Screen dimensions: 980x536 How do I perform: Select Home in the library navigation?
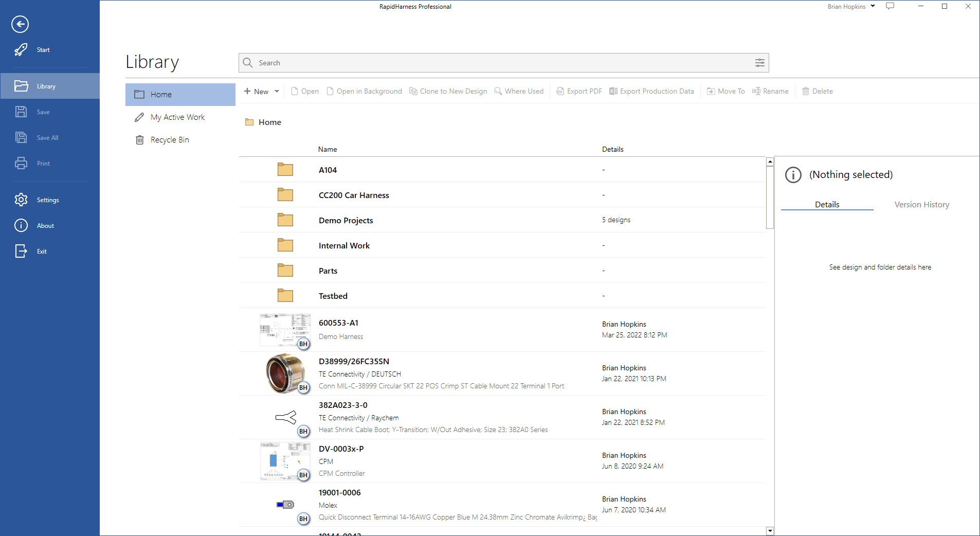click(x=180, y=95)
